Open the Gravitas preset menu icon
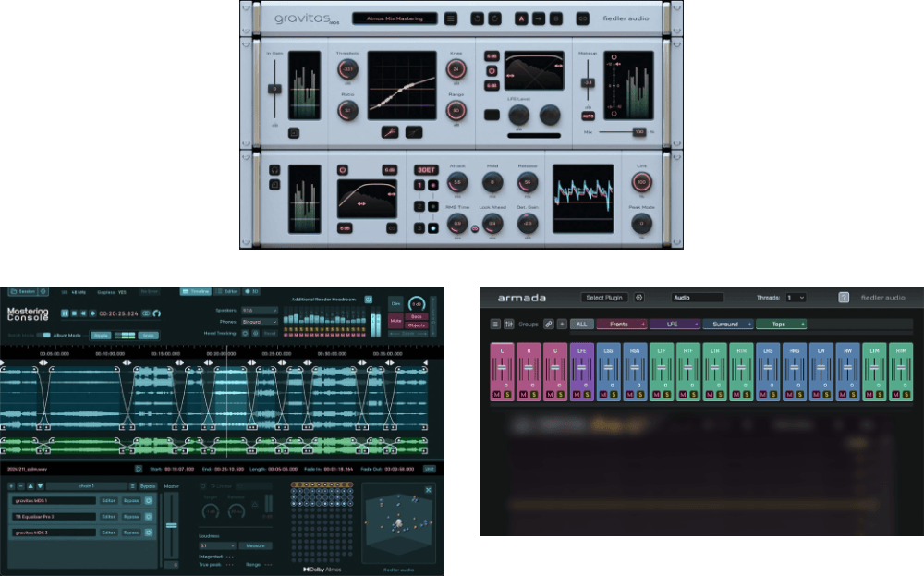The height and width of the screenshot is (576, 924). [x=451, y=18]
